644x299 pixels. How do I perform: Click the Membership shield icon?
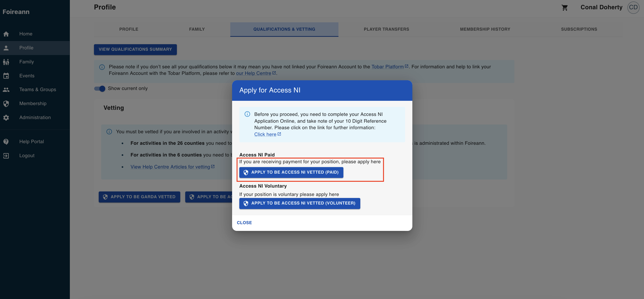coord(6,103)
